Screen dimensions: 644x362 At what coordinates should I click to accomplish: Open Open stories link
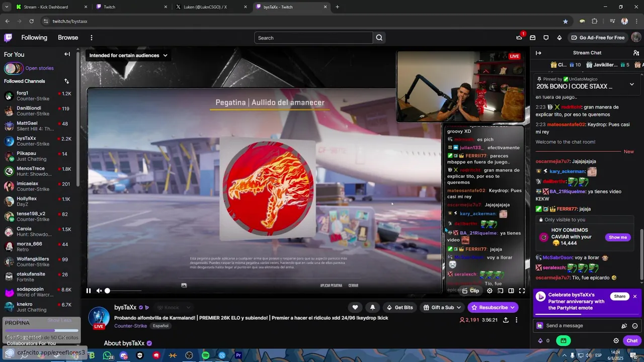pyautogui.click(x=39, y=68)
